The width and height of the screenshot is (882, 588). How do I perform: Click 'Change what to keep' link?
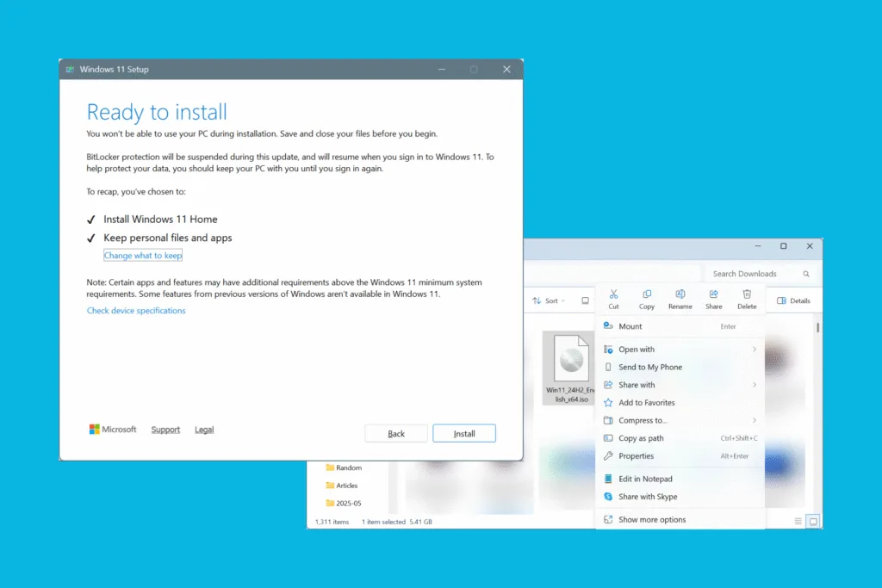coord(143,255)
